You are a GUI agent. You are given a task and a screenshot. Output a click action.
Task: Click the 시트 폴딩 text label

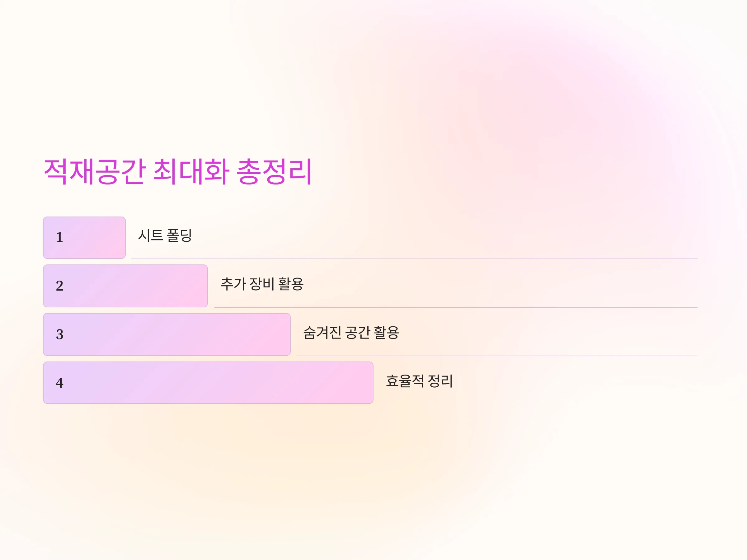165,236
